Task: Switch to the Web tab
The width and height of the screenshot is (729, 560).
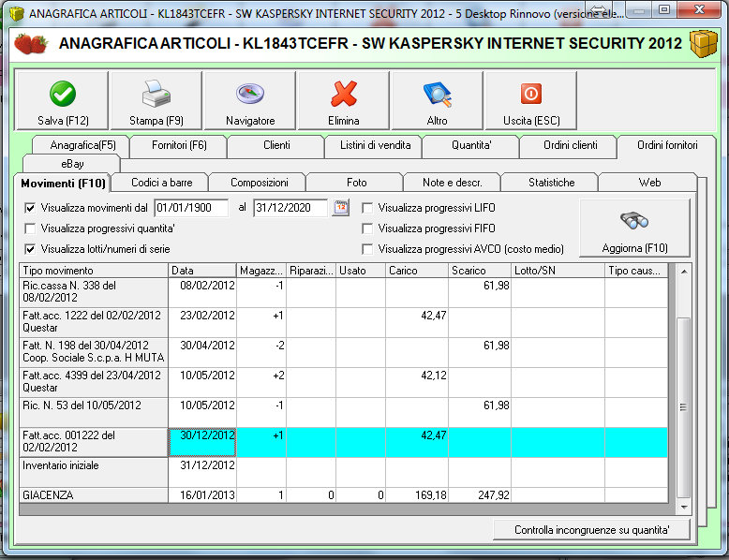Action: coord(649,183)
